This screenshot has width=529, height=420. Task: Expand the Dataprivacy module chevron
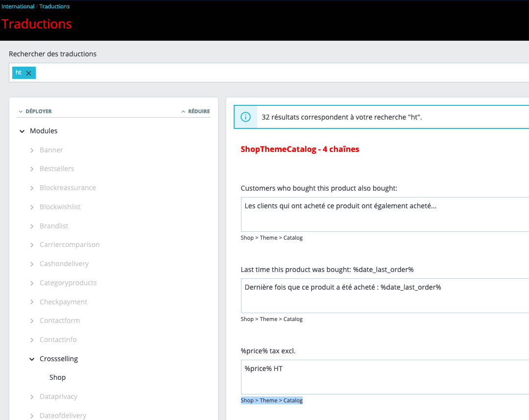click(32, 396)
